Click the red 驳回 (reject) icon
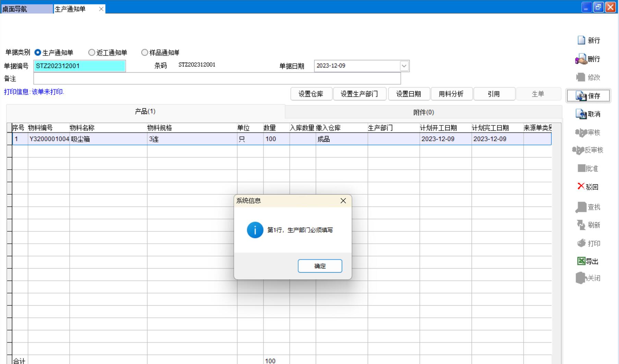Viewport: 619px width, 364px height. tap(581, 186)
